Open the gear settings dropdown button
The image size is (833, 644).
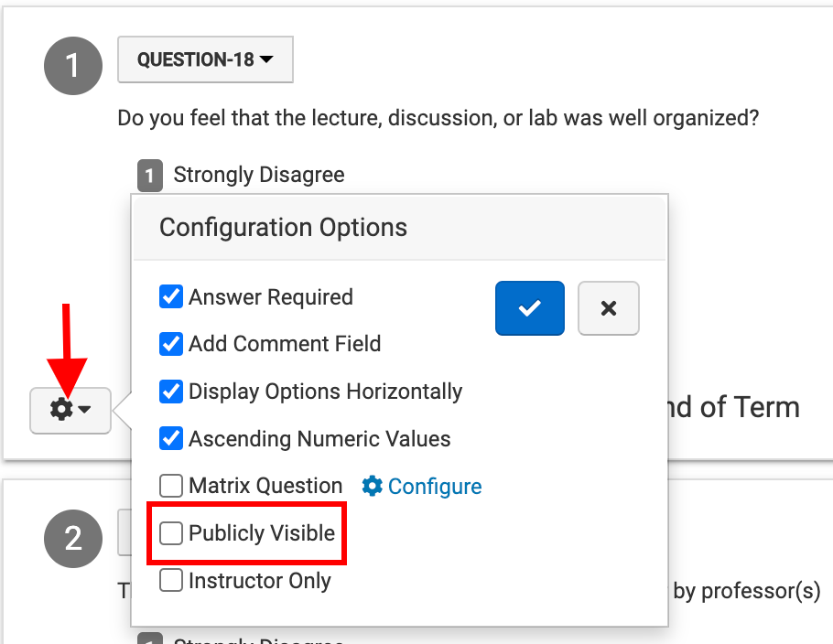70,410
